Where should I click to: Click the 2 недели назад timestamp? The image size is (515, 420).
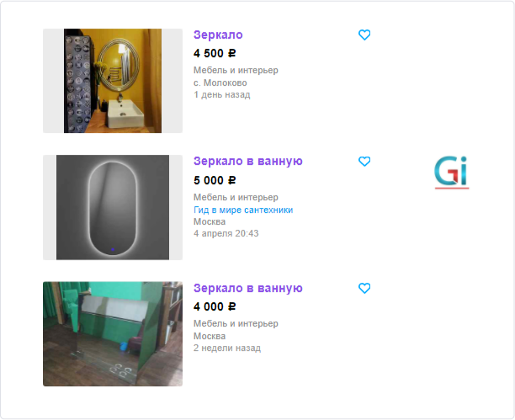coord(227,348)
